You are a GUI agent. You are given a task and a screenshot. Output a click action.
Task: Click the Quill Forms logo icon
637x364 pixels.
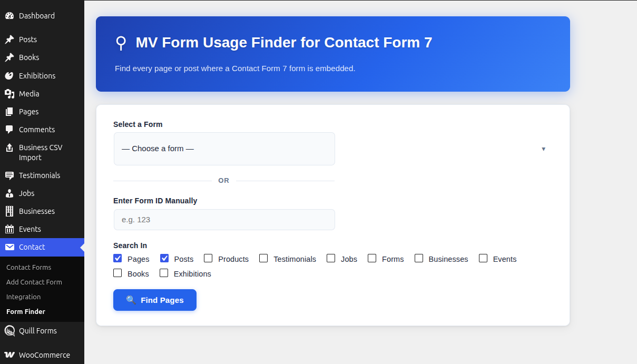(x=9, y=331)
